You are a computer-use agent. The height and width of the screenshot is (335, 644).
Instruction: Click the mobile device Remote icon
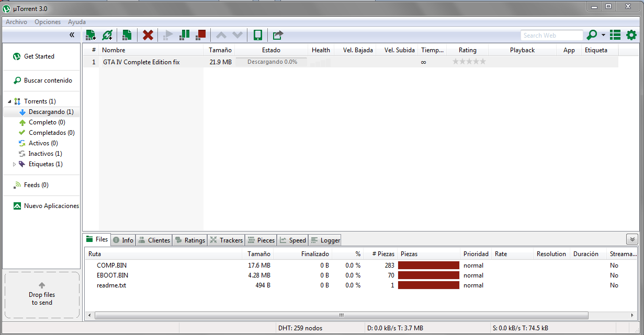point(258,35)
